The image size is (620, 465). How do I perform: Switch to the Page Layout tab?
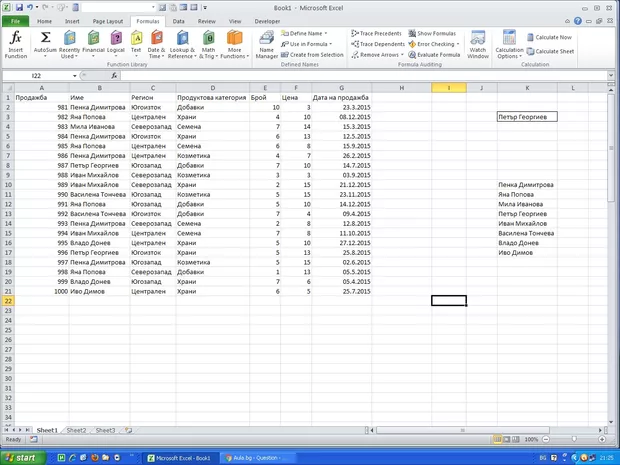click(x=107, y=20)
